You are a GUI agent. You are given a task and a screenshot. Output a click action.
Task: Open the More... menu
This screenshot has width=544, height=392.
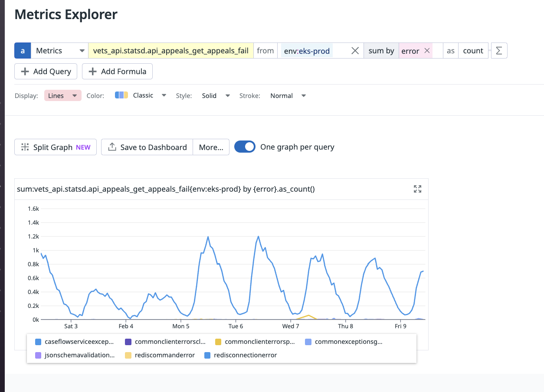(x=211, y=147)
